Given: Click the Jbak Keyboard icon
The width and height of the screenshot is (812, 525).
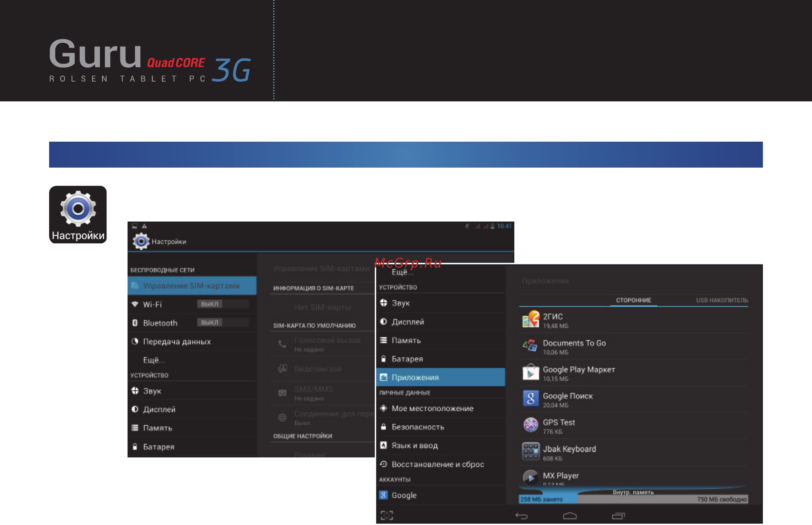Looking at the screenshot, I should 531,452.
